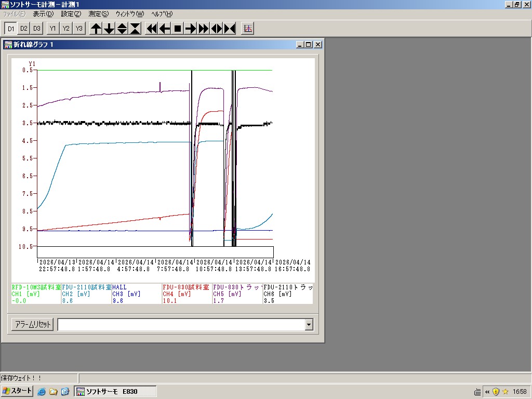Screen dimensions: 532x399
Task: Click the down arrow scroll icon
Action: (x=109, y=29)
